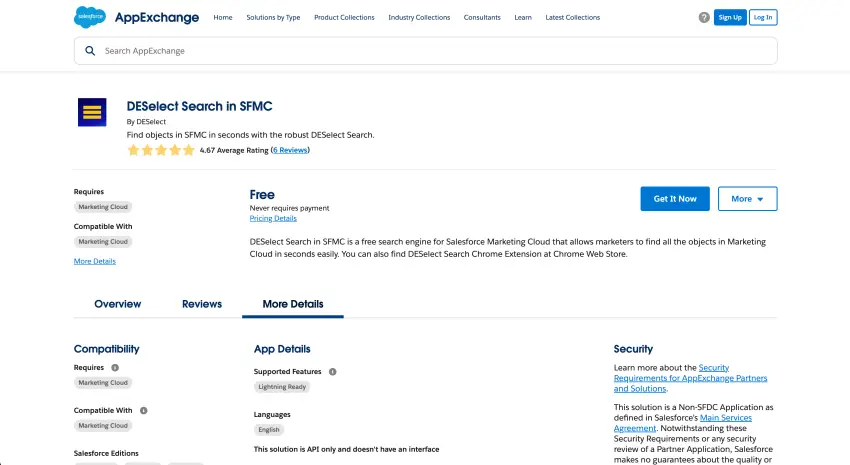Switch to the Overview tab
The image size is (850, 465).
[x=118, y=304]
